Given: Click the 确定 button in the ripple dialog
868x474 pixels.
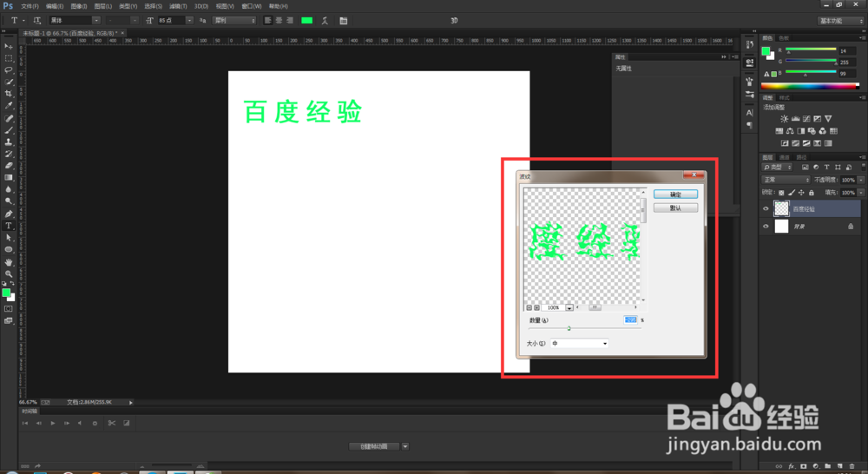Looking at the screenshot, I should tap(675, 194).
